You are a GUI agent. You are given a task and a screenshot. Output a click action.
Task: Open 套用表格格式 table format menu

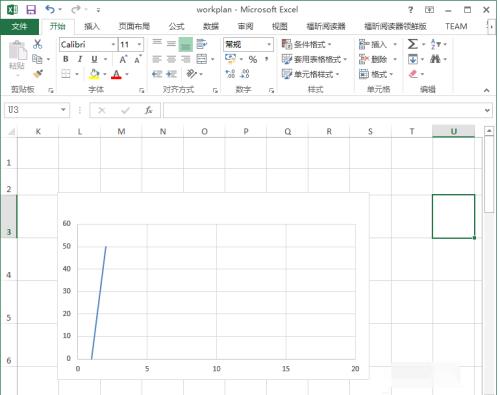pos(314,59)
